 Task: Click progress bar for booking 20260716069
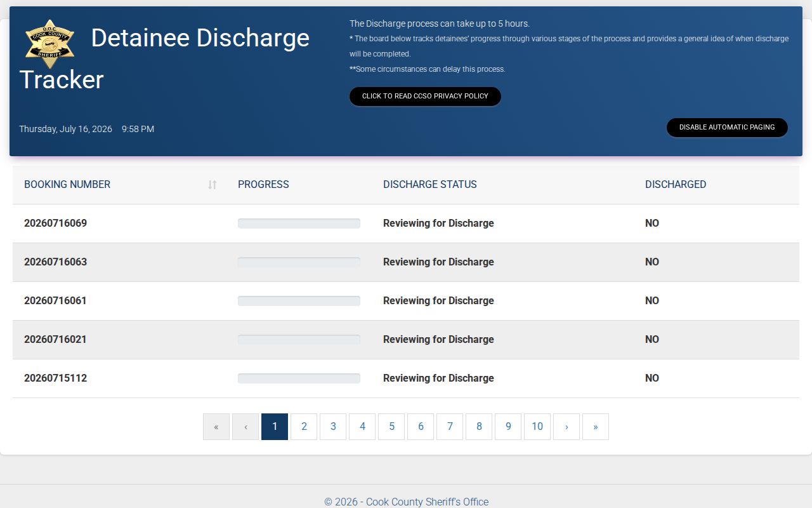point(299,224)
